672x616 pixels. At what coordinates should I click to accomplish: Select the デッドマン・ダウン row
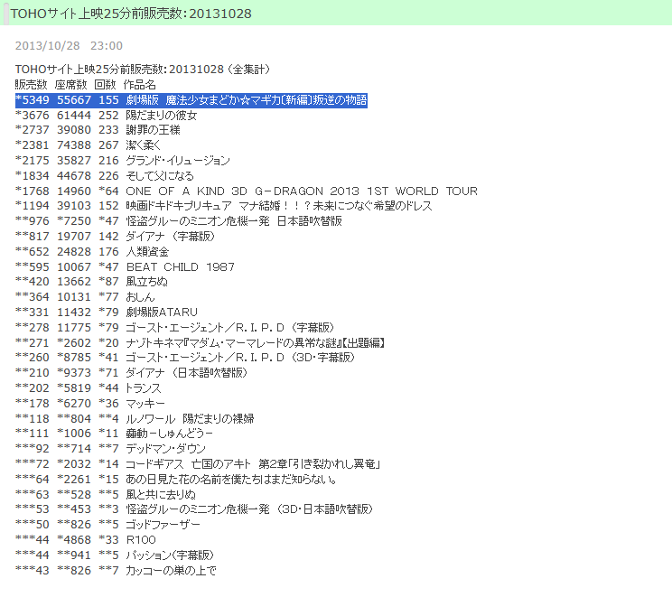(x=110, y=449)
